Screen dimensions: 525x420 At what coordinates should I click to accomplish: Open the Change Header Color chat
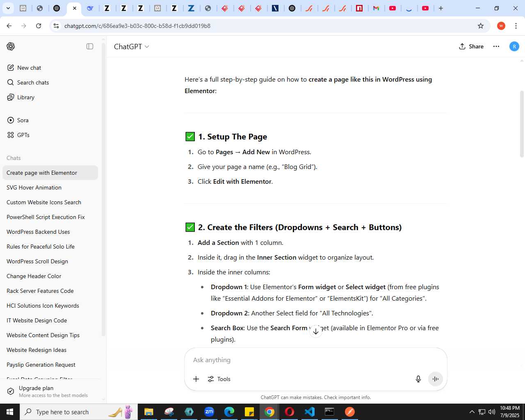tap(50, 276)
